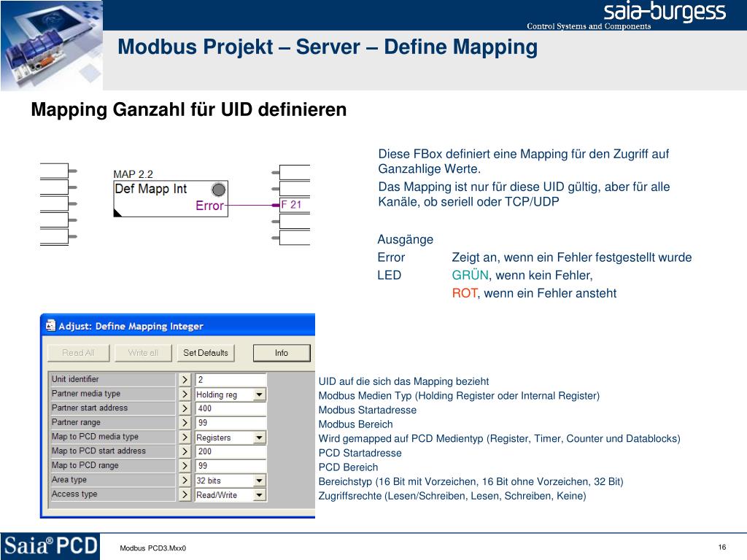
Task: Click arrow button beside Unit identifier
Action: coord(185,379)
